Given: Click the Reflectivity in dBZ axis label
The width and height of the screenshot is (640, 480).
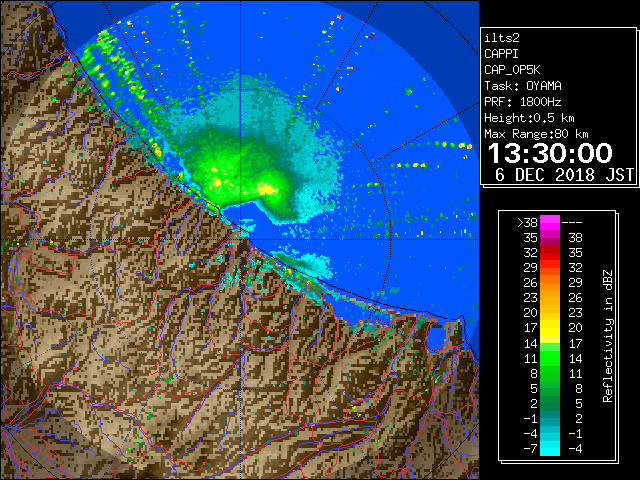Looking at the screenshot, I should (608, 336).
